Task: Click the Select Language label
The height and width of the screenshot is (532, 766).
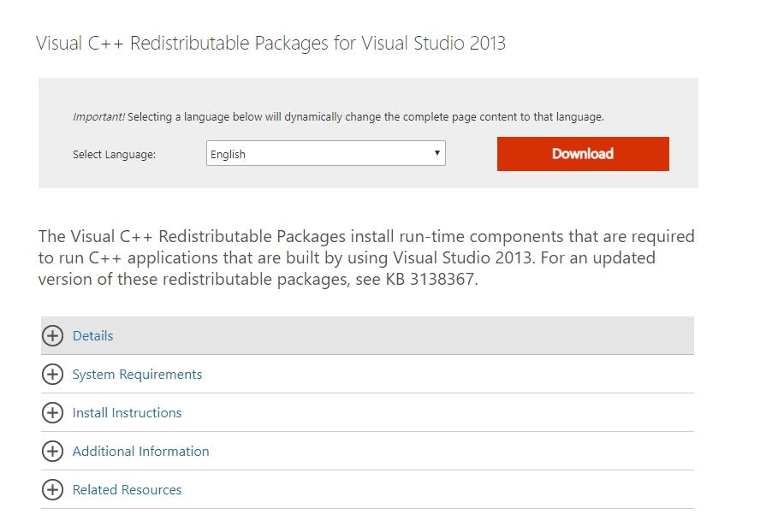Action: tap(114, 155)
